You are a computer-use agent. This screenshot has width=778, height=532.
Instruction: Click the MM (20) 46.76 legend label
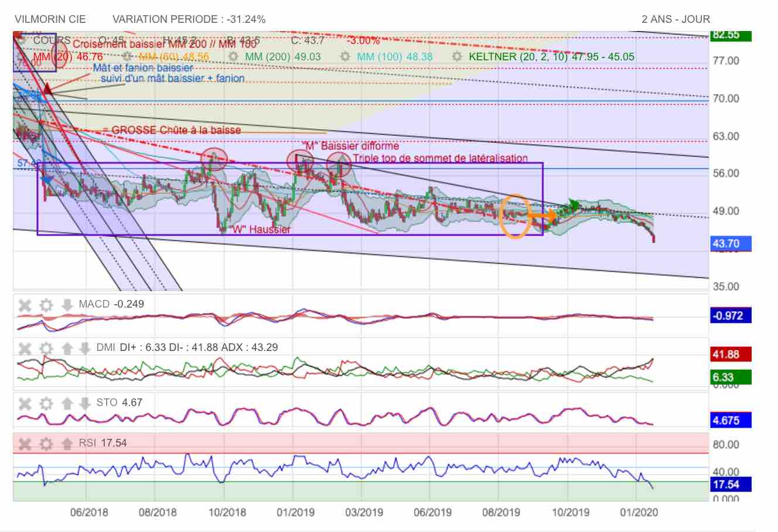pyautogui.click(x=68, y=57)
